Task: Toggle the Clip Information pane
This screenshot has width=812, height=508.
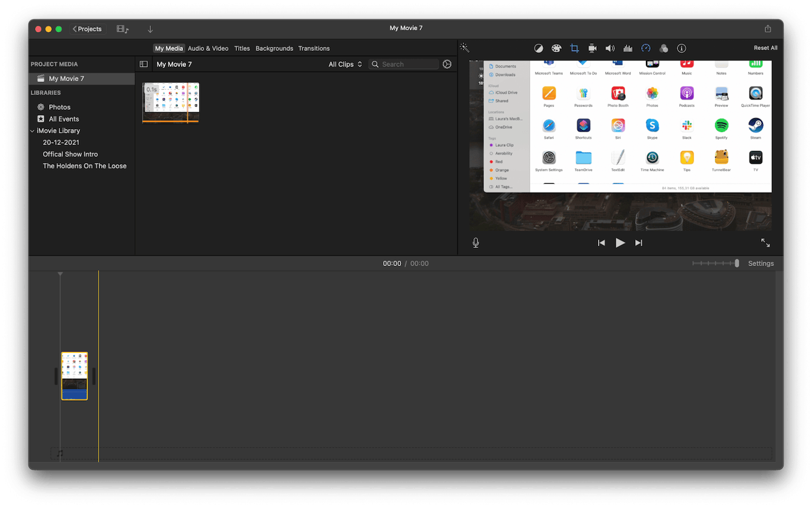Action: 681,48
